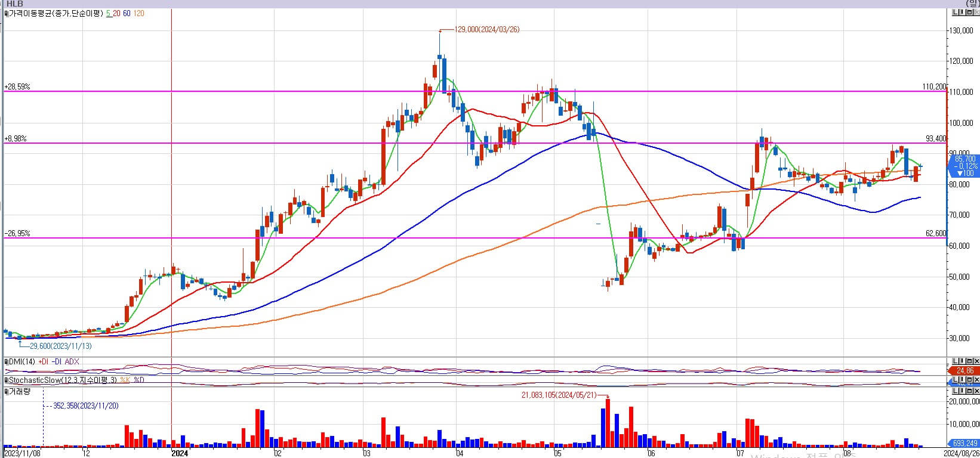The width and height of the screenshot is (980, 458).
Task: Click the (일) daily period label
Action: (972, 4)
